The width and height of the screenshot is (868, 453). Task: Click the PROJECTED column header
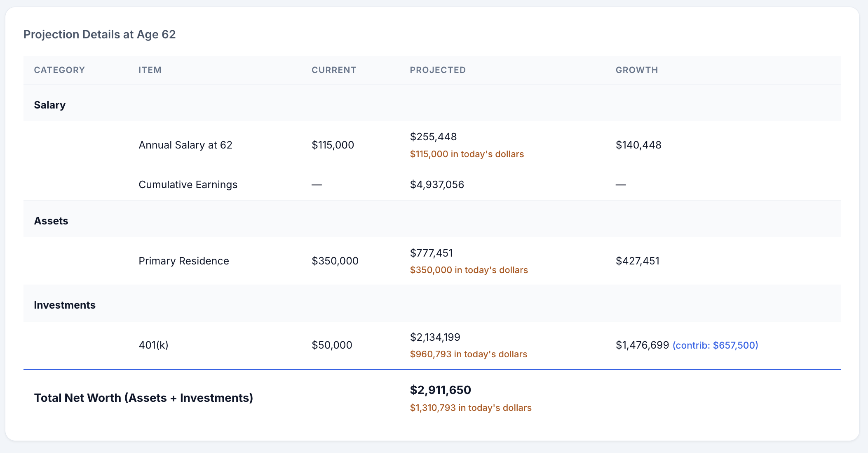click(438, 70)
